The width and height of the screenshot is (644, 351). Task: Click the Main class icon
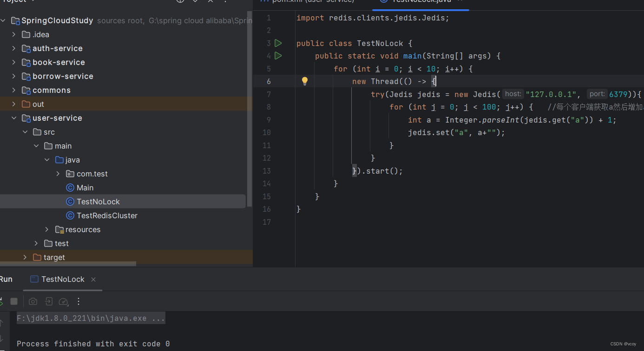[70, 188]
